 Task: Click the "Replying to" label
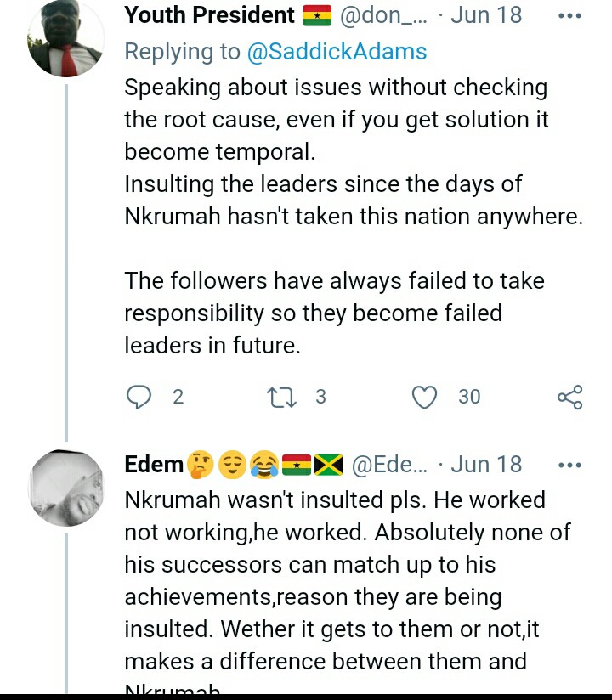182,51
